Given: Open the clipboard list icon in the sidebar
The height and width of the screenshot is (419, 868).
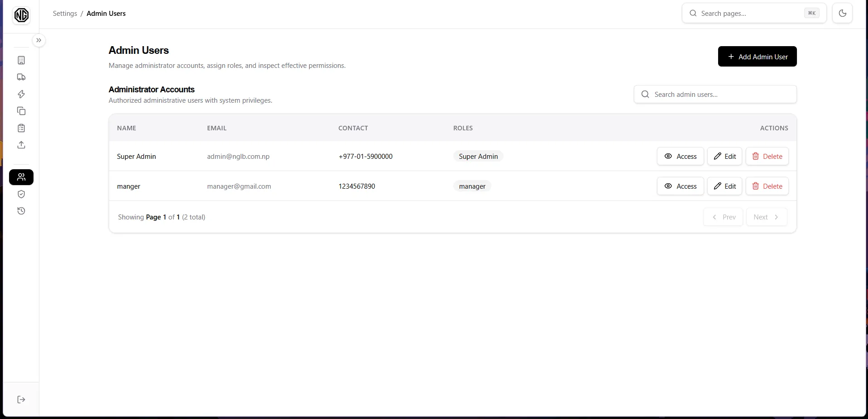Looking at the screenshot, I should pos(21,128).
